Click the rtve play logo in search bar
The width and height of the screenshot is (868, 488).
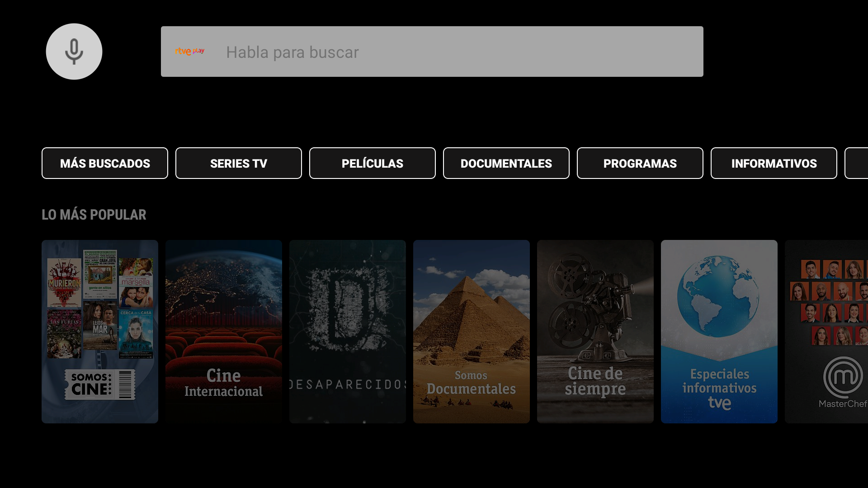pyautogui.click(x=190, y=51)
